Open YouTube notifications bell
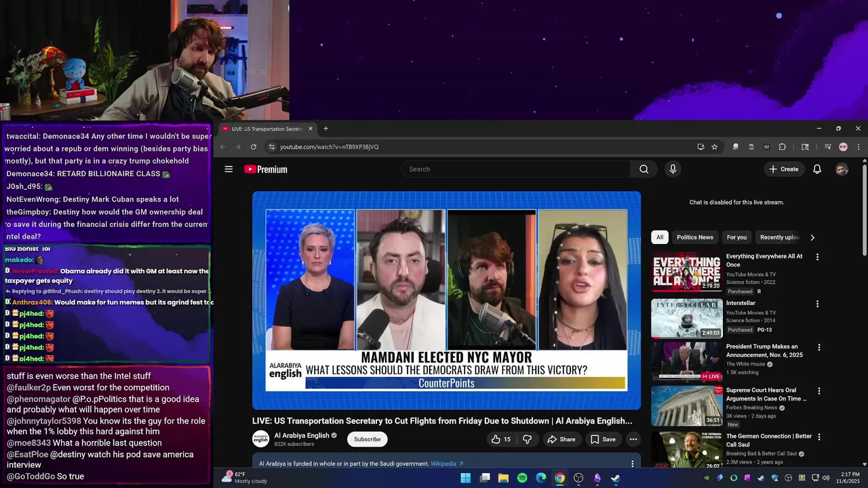868x488 pixels. coord(817,169)
